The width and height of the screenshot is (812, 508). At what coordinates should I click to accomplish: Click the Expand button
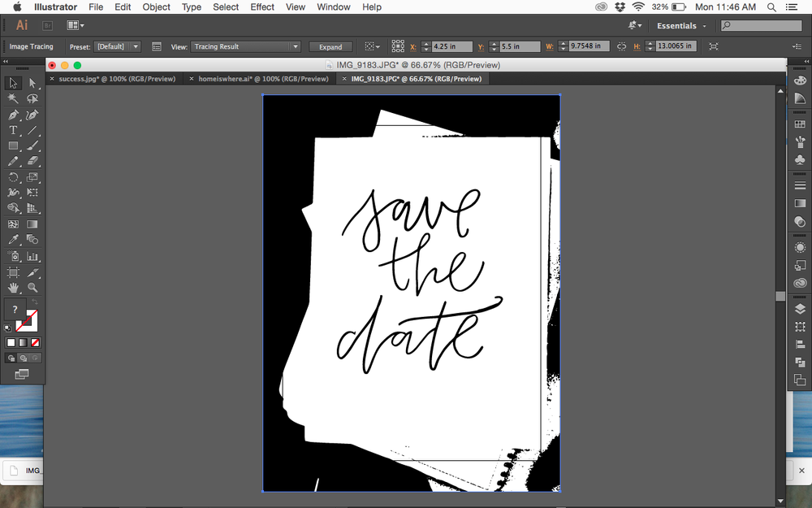[x=330, y=46]
